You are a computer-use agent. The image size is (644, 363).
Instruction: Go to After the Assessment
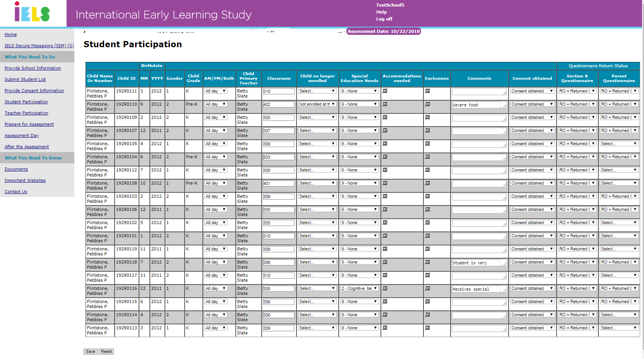point(27,147)
